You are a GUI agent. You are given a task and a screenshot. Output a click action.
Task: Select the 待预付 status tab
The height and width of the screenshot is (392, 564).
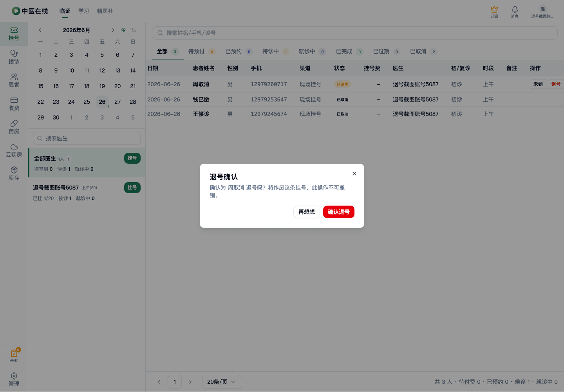(x=202, y=52)
